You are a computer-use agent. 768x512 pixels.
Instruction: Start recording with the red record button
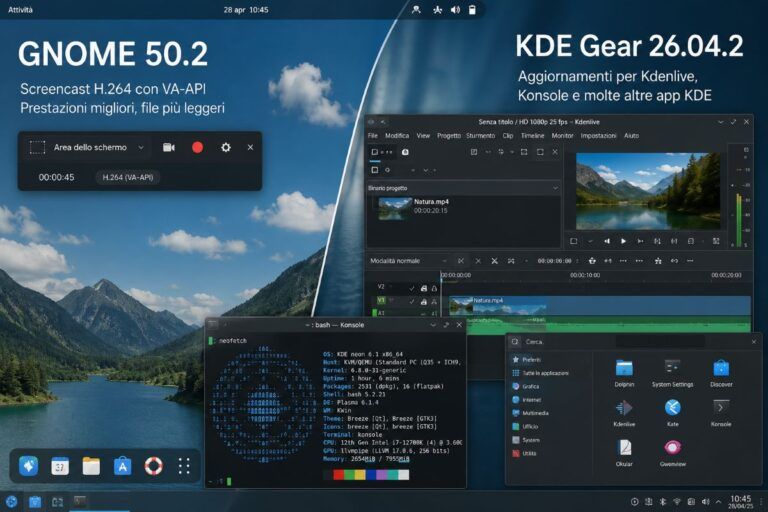pos(197,147)
